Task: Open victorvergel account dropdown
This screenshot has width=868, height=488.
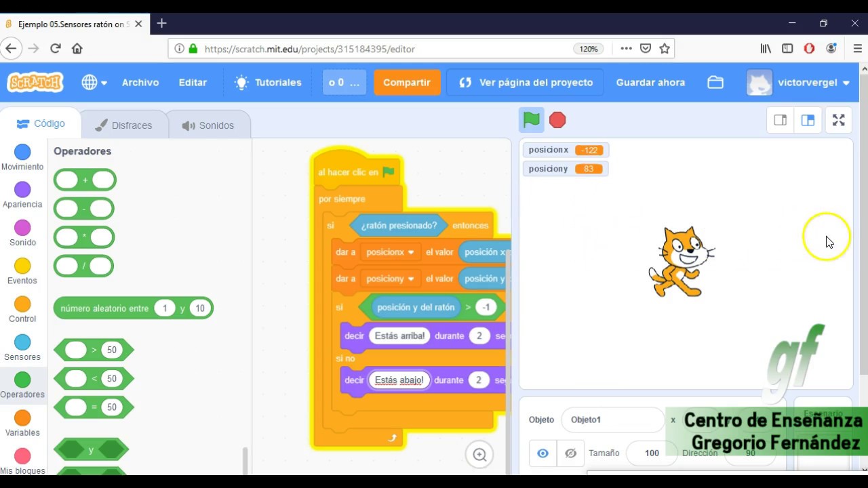Action: tap(798, 82)
